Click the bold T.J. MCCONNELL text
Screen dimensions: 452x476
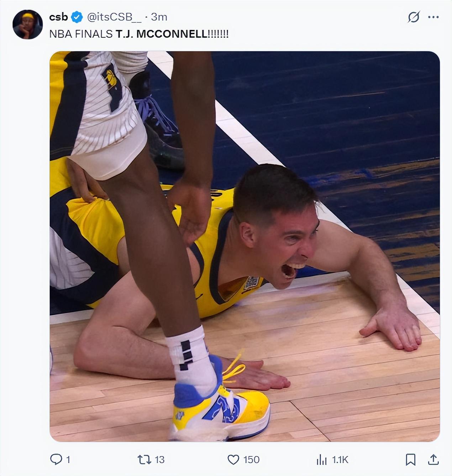(162, 34)
